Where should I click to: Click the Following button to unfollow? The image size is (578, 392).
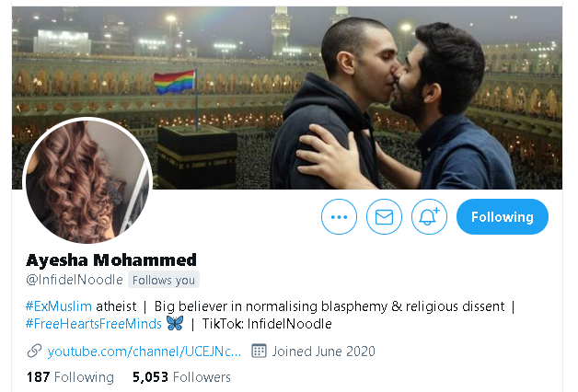click(502, 216)
